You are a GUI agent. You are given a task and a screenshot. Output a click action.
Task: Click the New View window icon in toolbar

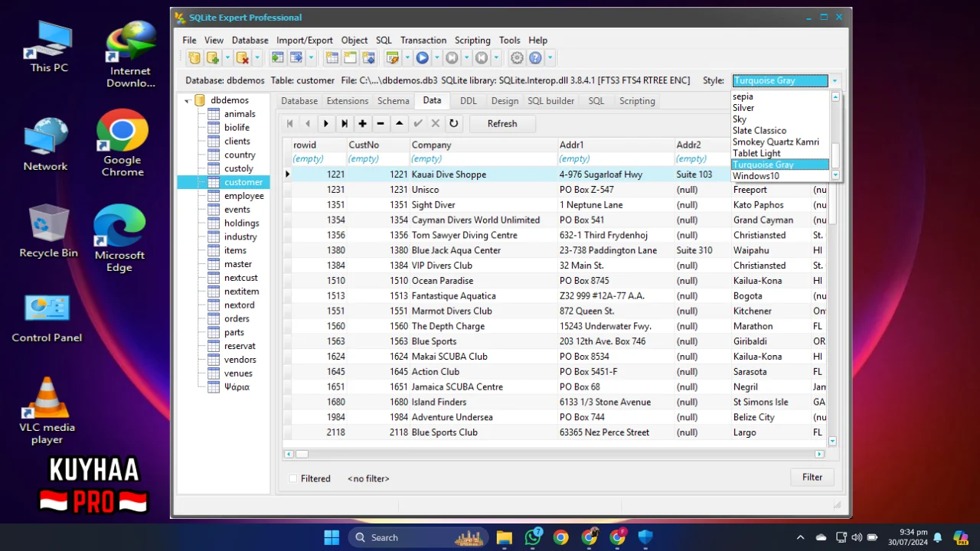point(350,58)
